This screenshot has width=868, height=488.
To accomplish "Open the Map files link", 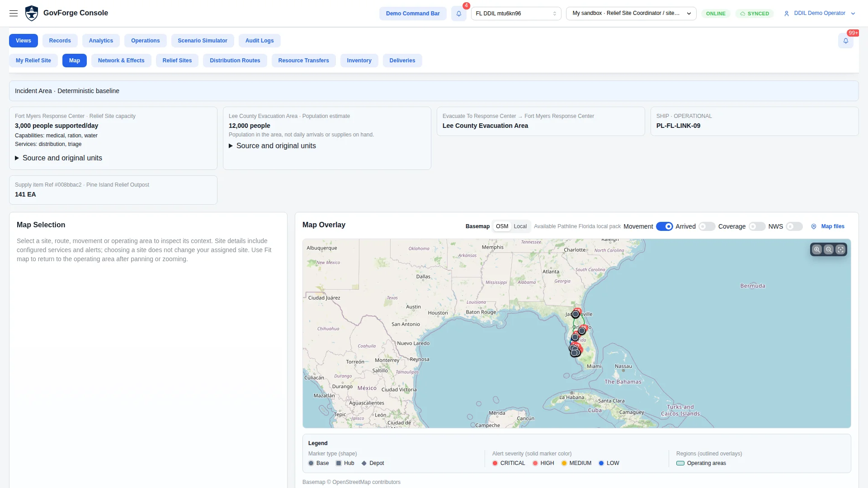I will tap(833, 226).
